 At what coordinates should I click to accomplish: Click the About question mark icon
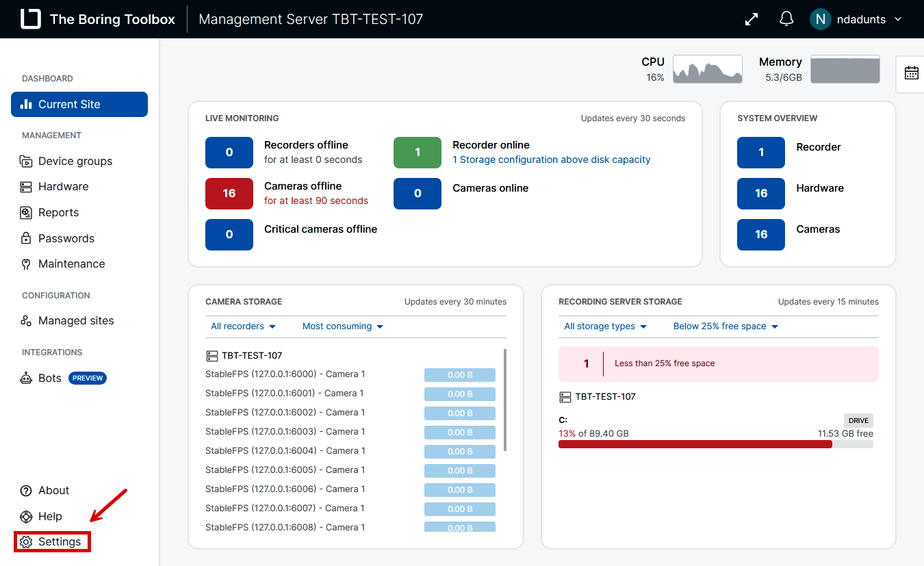pos(26,491)
